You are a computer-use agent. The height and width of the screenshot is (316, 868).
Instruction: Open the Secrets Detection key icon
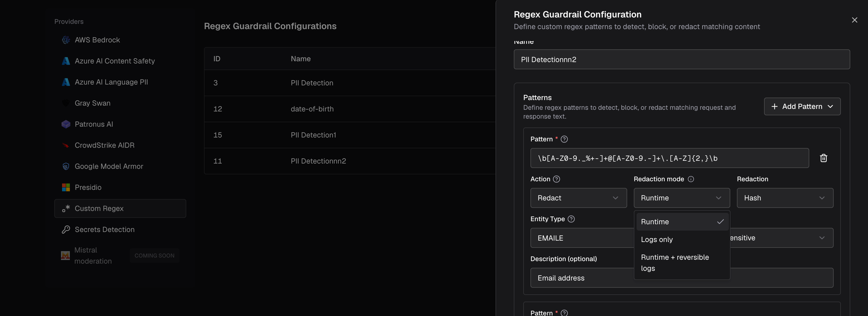[x=66, y=230]
